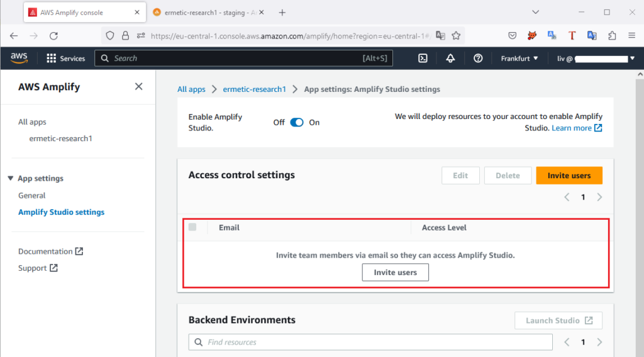
Task: Click the browser forward arrow
Action: (34, 36)
